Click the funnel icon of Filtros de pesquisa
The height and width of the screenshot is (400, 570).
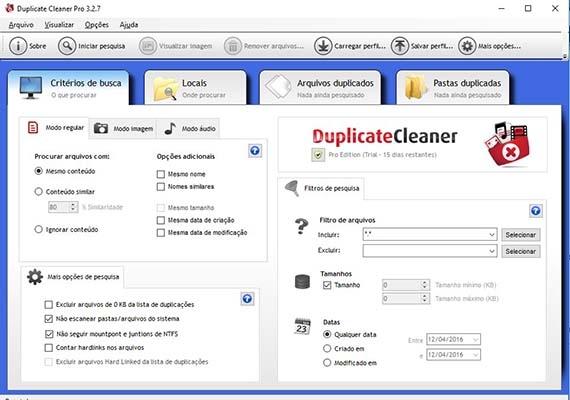292,188
